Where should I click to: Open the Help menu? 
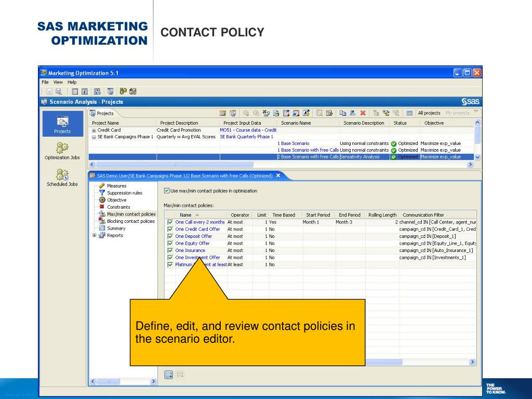pyautogui.click(x=72, y=82)
